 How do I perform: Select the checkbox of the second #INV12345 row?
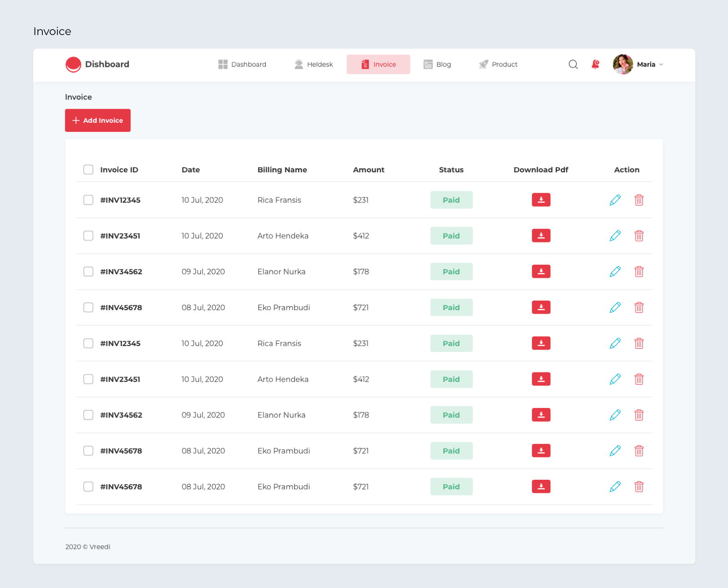(88, 343)
